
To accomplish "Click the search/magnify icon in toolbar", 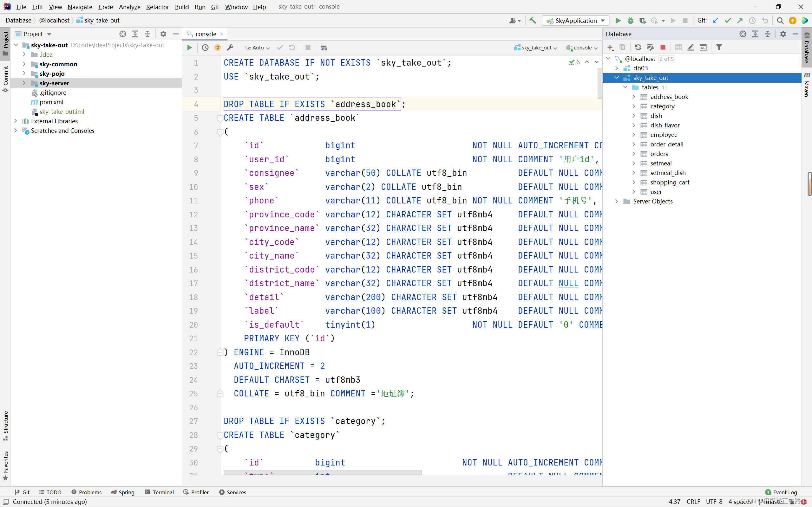I will pyautogui.click(x=780, y=21).
